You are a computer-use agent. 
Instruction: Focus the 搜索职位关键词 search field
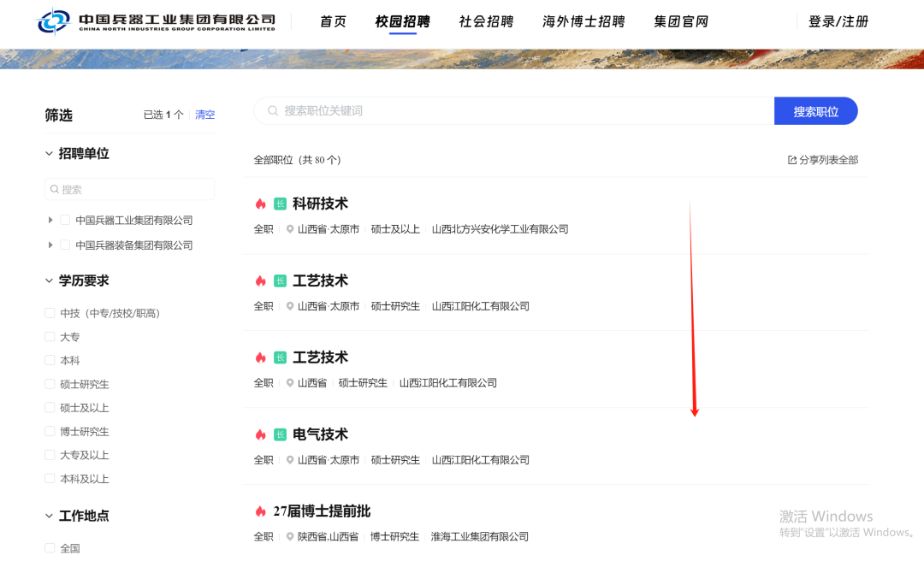pos(514,111)
